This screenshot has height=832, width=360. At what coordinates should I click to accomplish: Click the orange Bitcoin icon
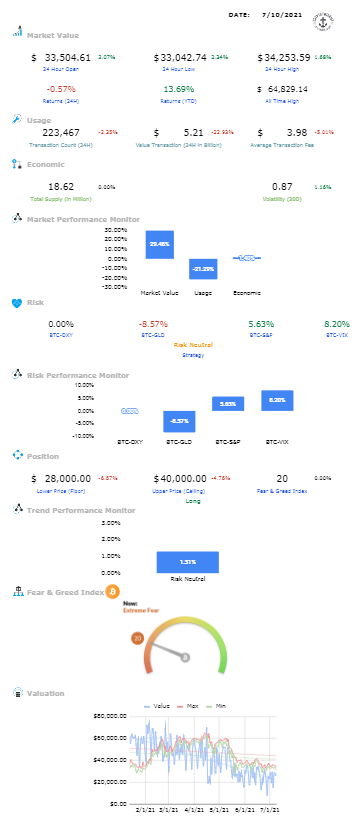(x=113, y=592)
